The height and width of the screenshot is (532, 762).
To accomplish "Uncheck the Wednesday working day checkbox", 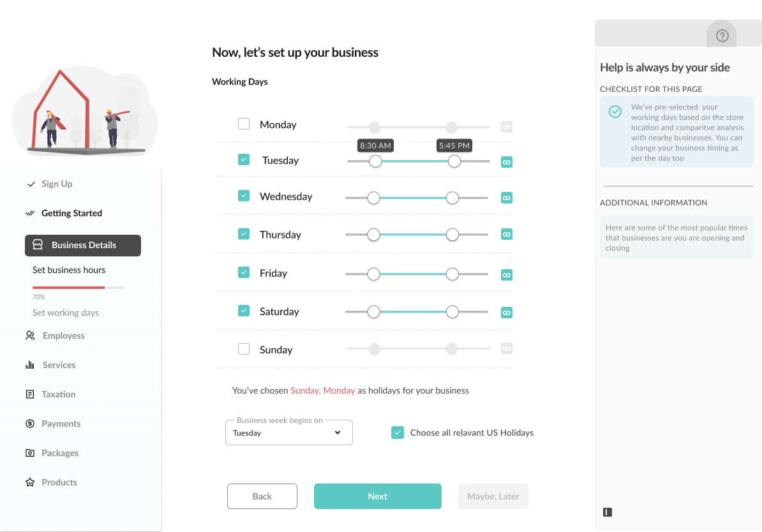I will (244, 196).
